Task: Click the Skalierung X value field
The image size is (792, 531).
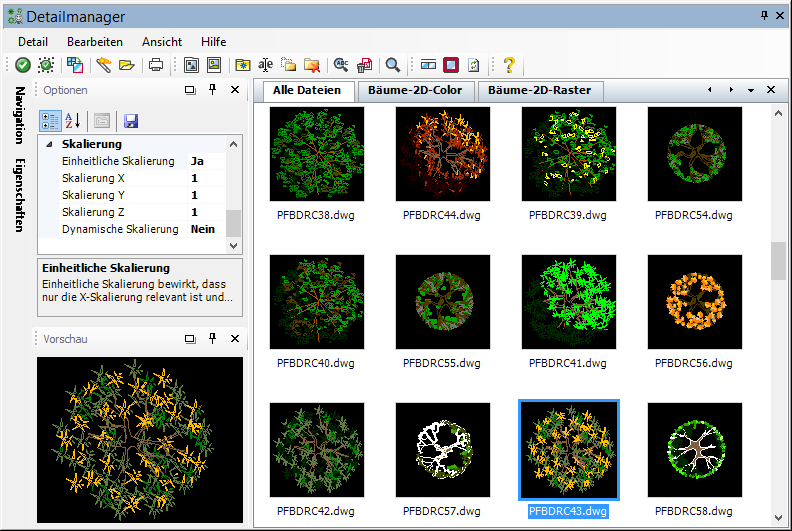Action: pyautogui.click(x=205, y=178)
